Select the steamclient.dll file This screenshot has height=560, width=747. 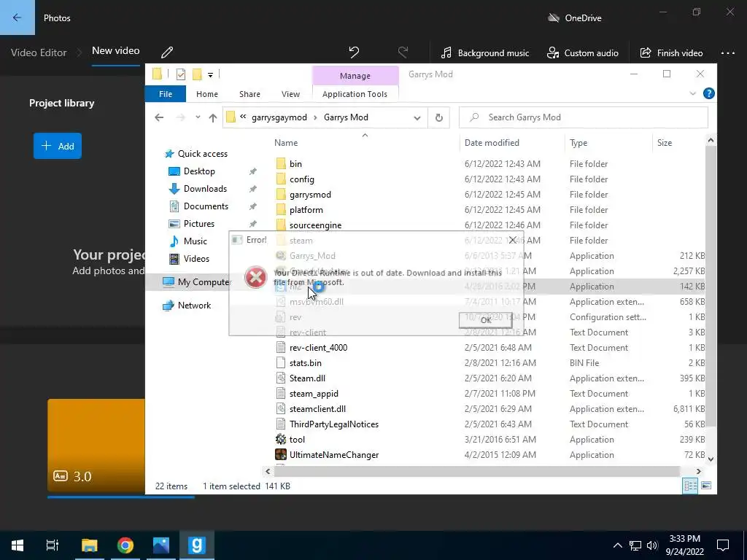tap(317, 408)
